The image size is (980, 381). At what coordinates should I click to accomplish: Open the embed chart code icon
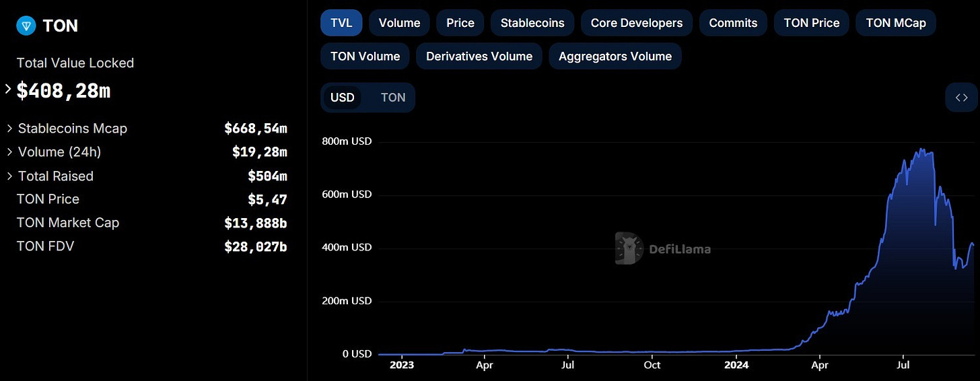coord(962,98)
